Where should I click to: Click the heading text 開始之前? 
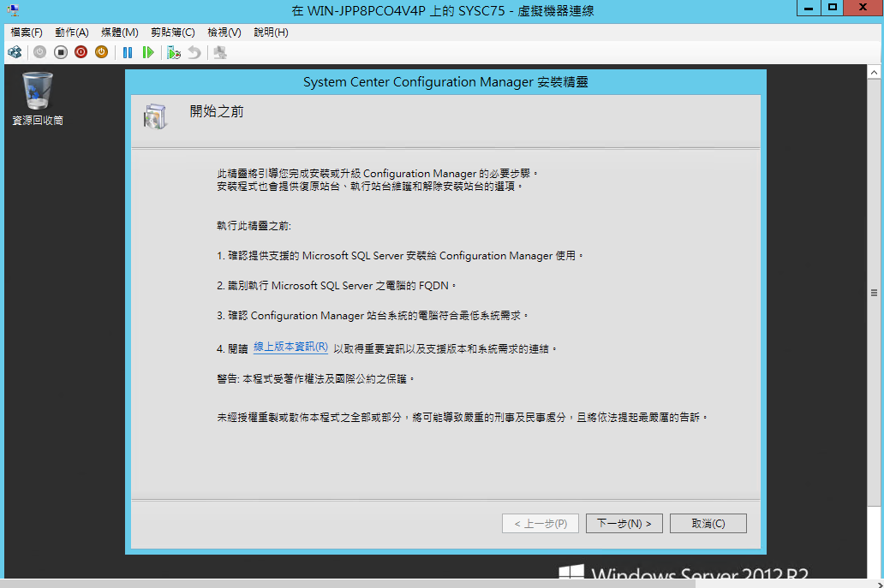pos(217,111)
